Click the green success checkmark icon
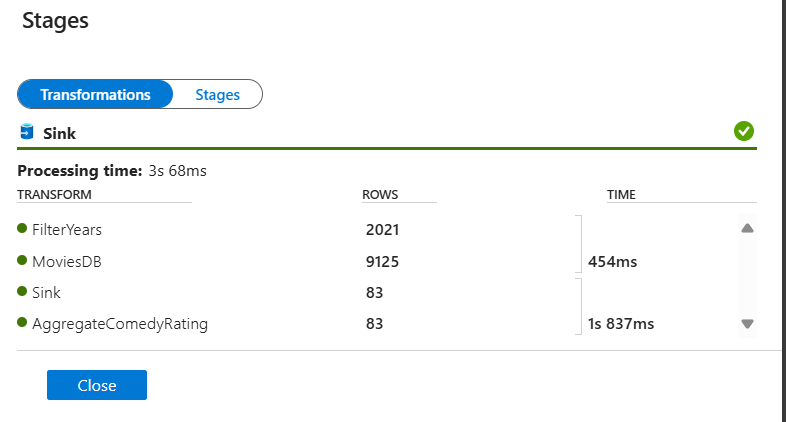 [743, 131]
